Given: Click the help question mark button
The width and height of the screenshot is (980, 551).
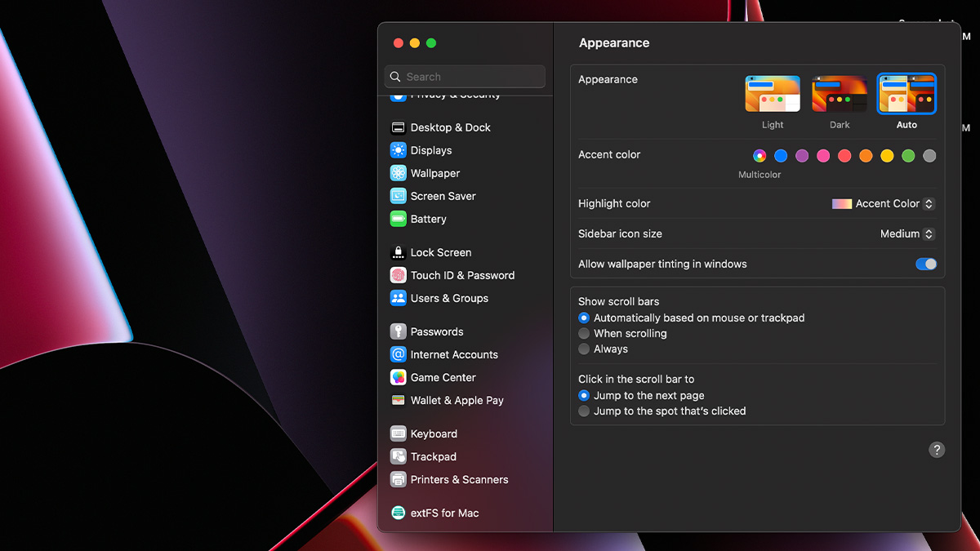Looking at the screenshot, I should point(936,449).
